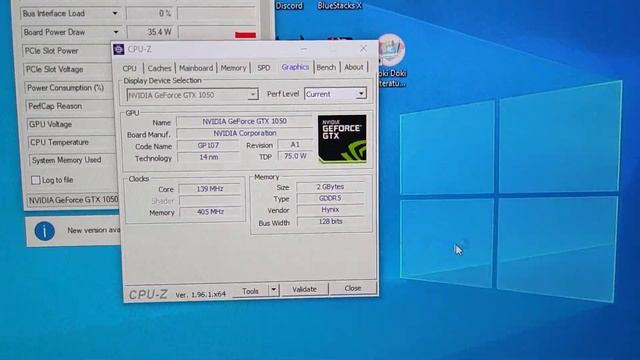Viewport: 640px width, 360px height.
Task: Open the SPD tab
Action: (264, 68)
